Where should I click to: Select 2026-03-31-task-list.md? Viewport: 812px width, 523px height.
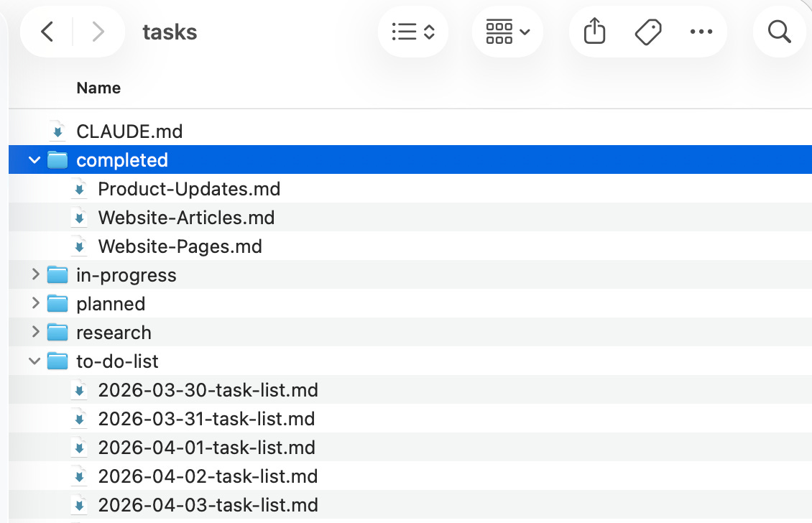(x=207, y=419)
